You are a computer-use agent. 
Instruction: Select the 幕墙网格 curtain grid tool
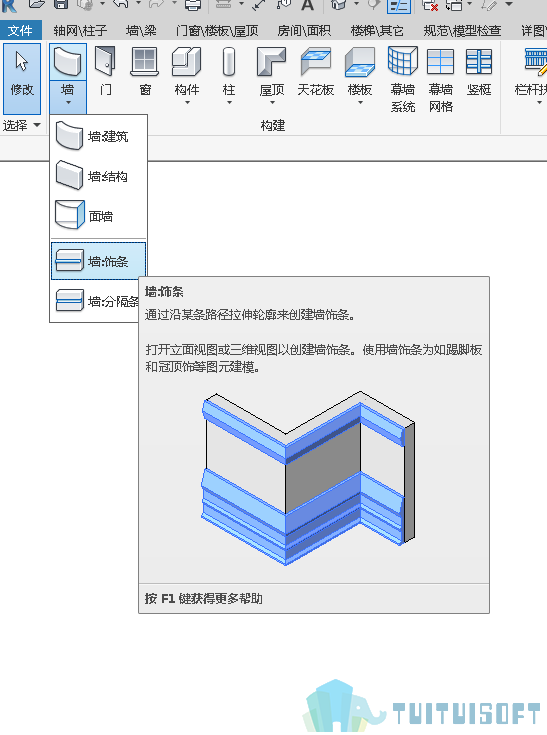click(441, 79)
